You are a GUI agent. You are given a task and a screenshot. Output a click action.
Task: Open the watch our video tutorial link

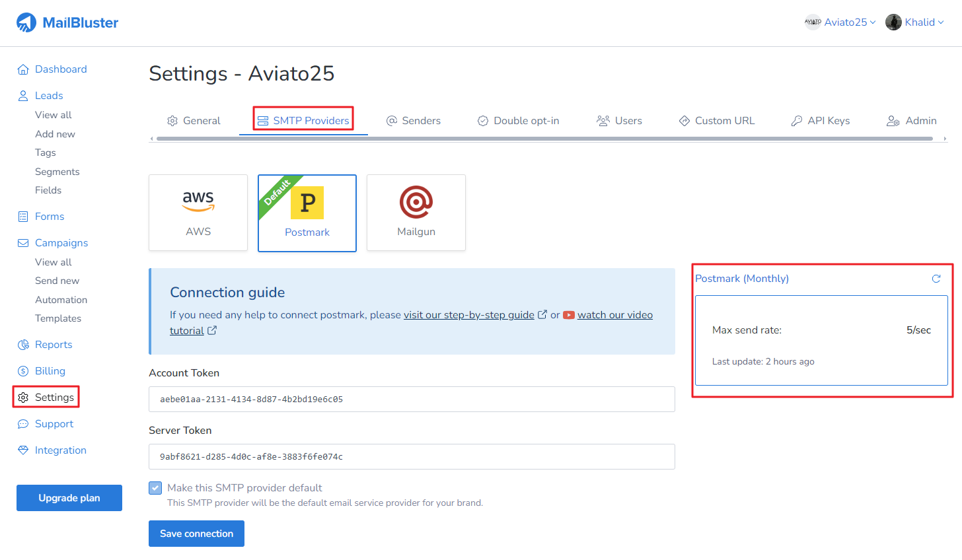[x=615, y=315]
